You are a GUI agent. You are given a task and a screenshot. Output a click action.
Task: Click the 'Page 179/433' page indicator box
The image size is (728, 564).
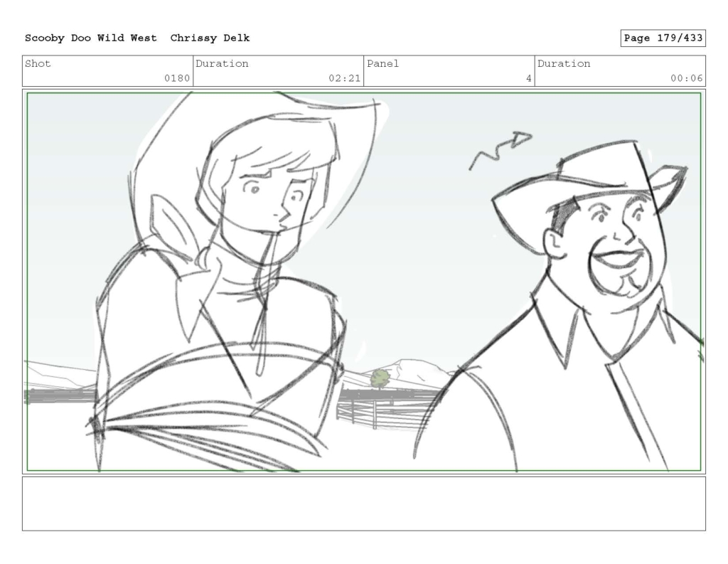[x=663, y=38]
